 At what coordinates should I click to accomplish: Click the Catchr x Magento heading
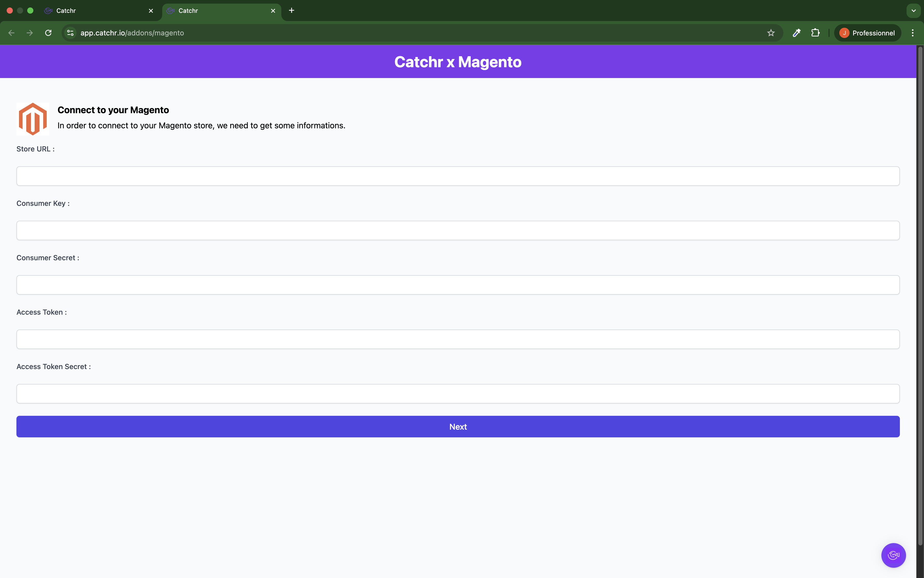[x=458, y=62]
